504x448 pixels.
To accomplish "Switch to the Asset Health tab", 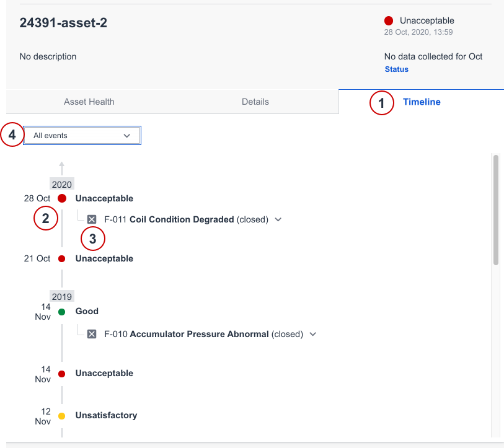I will pos(89,102).
